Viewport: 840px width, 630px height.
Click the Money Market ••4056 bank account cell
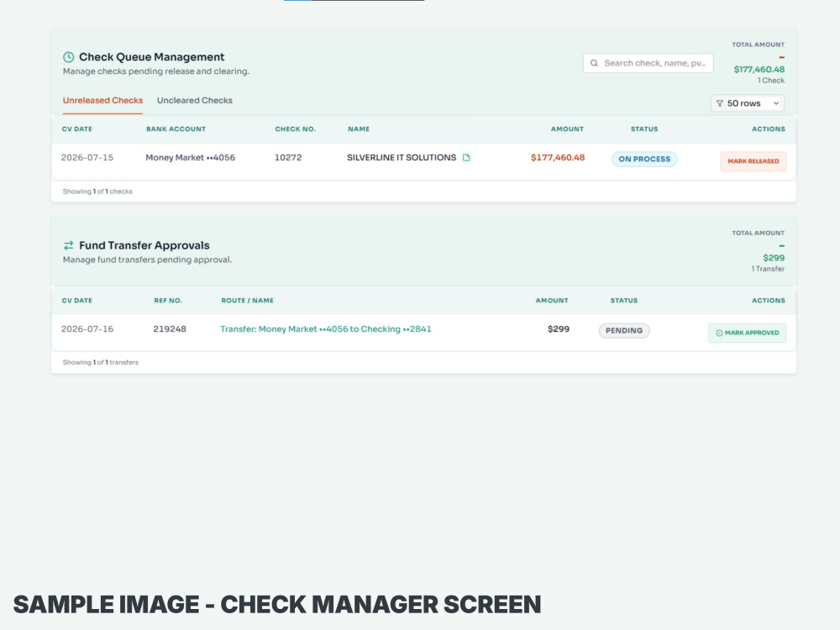click(190, 158)
